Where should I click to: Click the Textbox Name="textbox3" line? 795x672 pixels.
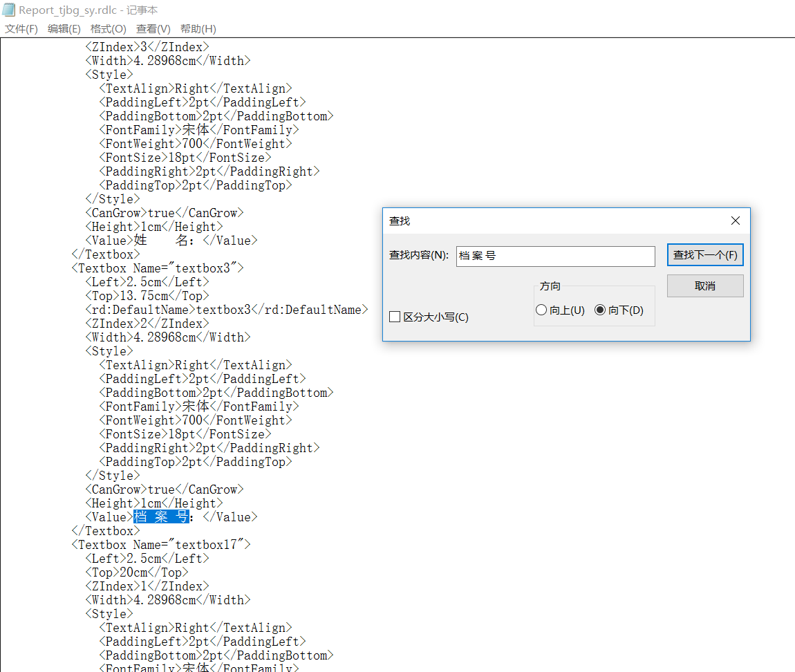158,268
